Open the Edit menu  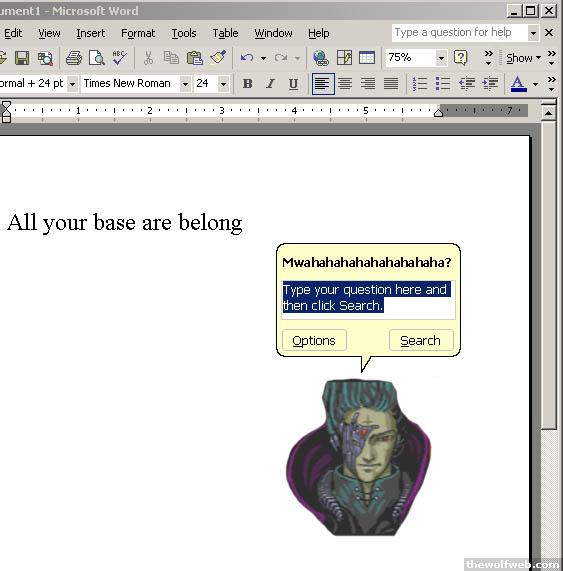[x=13, y=33]
